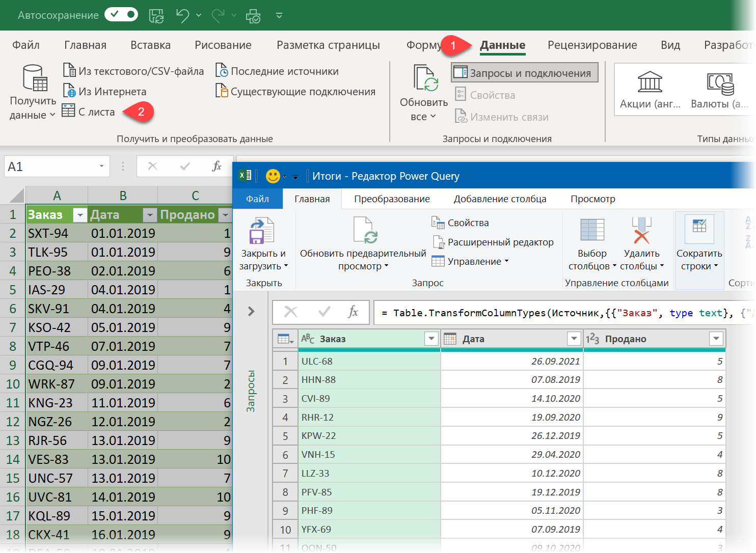The image size is (756, 553).
Task: Switch to the Главная tab in Excel ribbon
Action: click(x=85, y=45)
